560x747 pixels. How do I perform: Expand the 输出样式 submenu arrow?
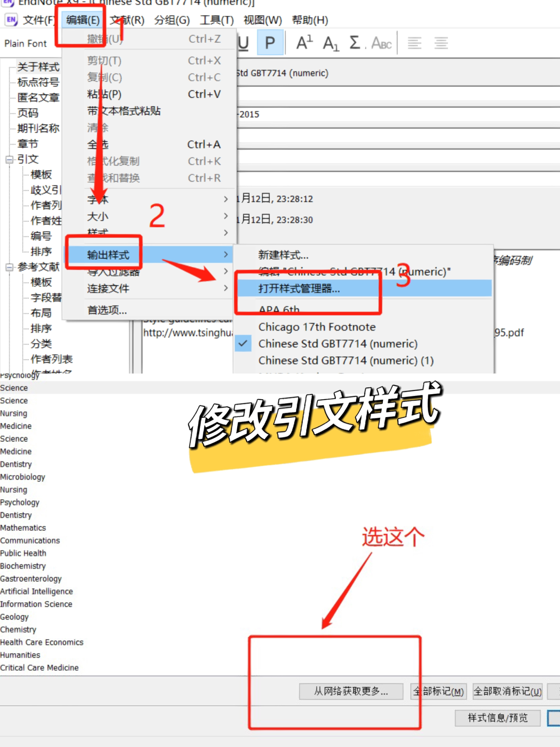(226, 254)
